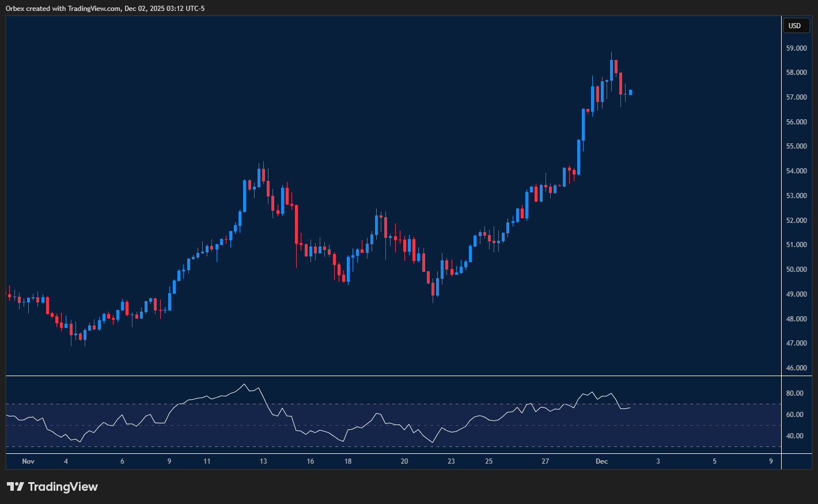The height and width of the screenshot is (504, 818).
Task: Open the USD currency selector
Action: (796, 25)
